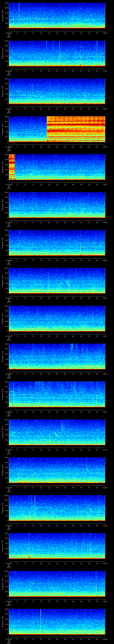This screenshot has height=644, width=114.
Task: Click the 33:00 end time label
Action: (105, 147)
